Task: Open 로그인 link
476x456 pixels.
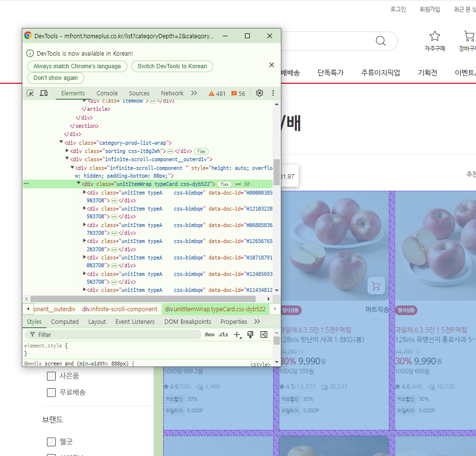Action: (398, 9)
